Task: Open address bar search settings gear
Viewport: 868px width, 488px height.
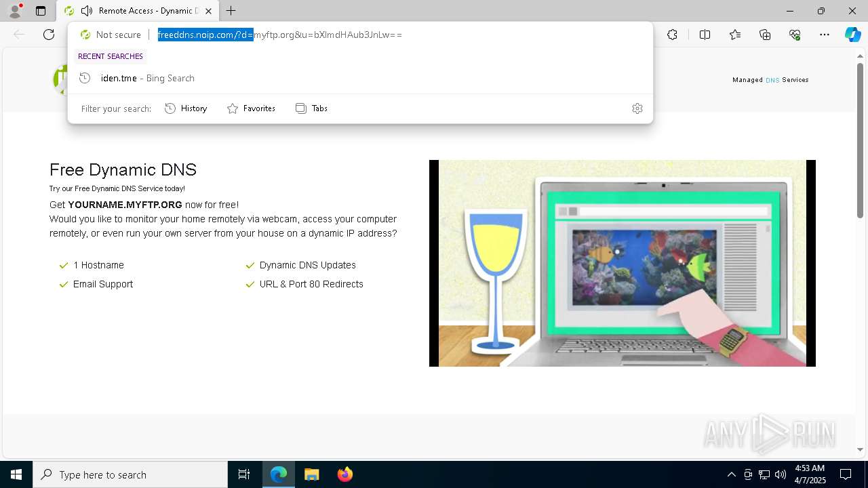Action: point(637,108)
